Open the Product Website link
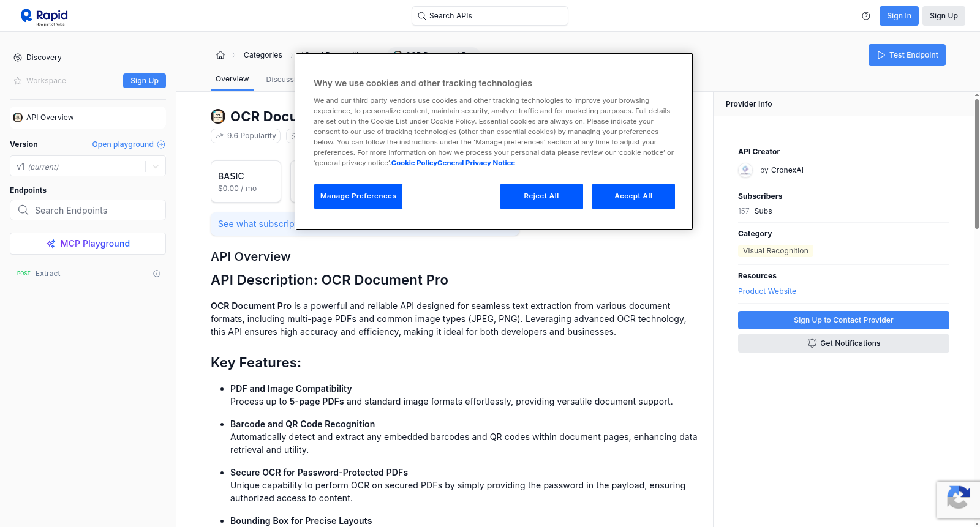 (x=767, y=291)
